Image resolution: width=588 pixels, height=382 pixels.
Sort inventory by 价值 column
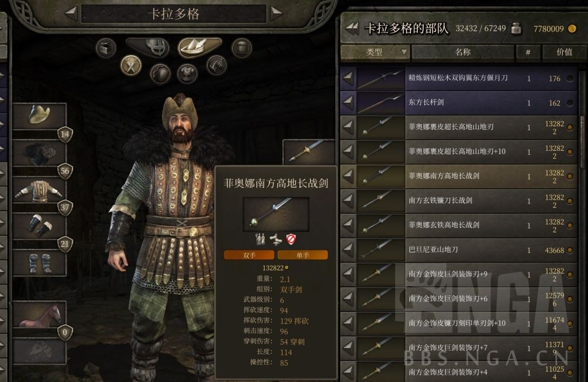(x=564, y=52)
